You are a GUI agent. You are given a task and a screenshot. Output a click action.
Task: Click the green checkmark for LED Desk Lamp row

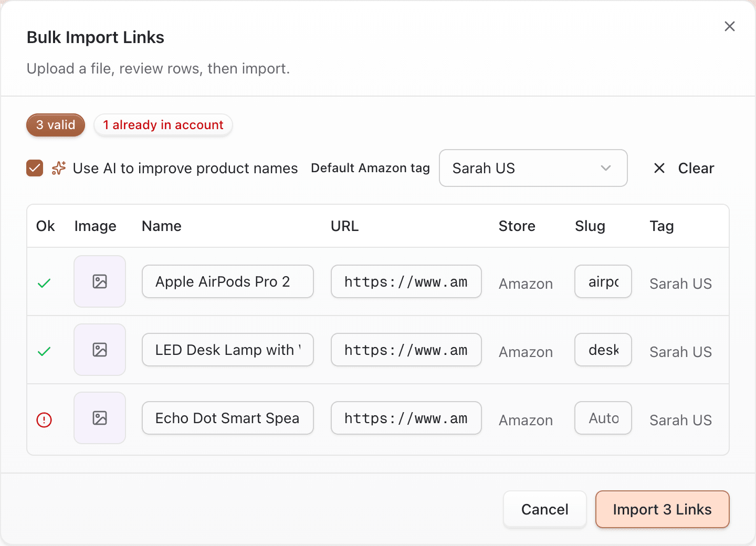click(44, 352)
